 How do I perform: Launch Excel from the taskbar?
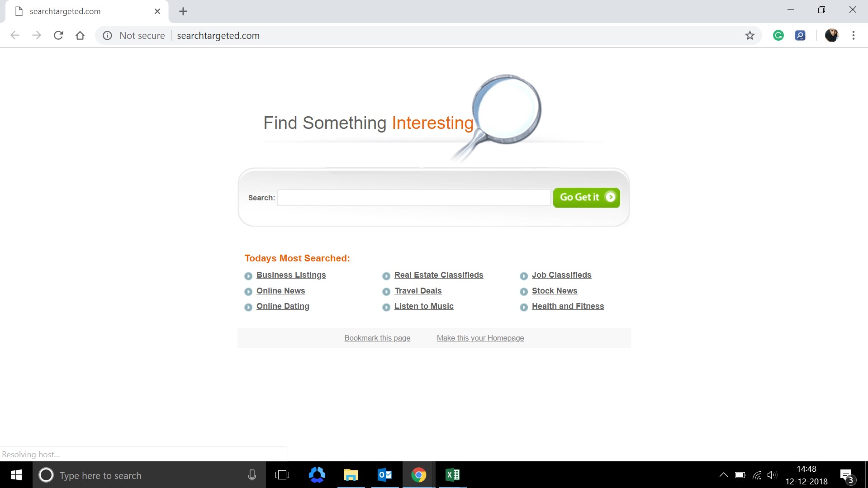(452, 475)
